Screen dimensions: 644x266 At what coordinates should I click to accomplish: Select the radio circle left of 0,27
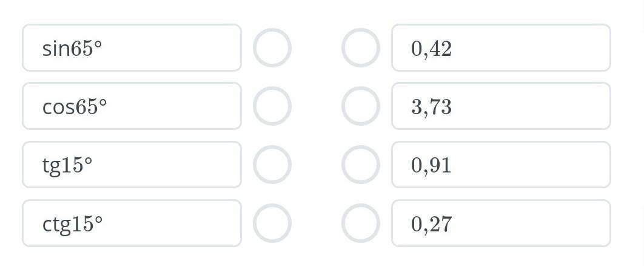coord(361,223)
